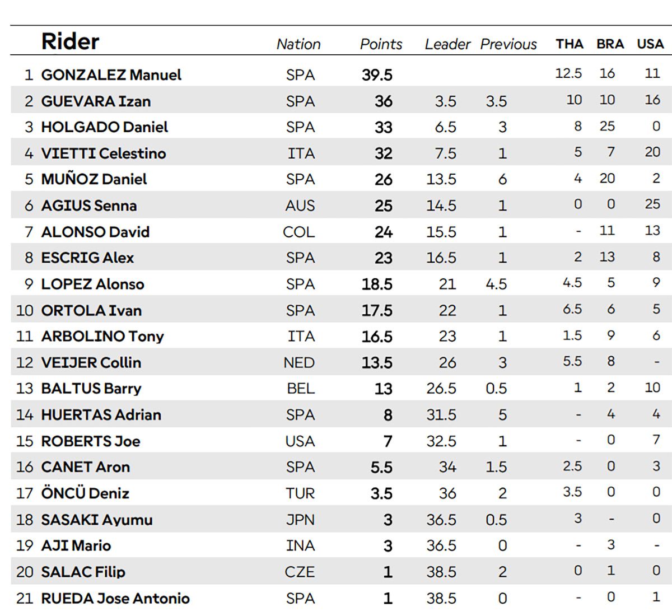Click the BRA race column header
672x616 pixels.
point(610,44)
